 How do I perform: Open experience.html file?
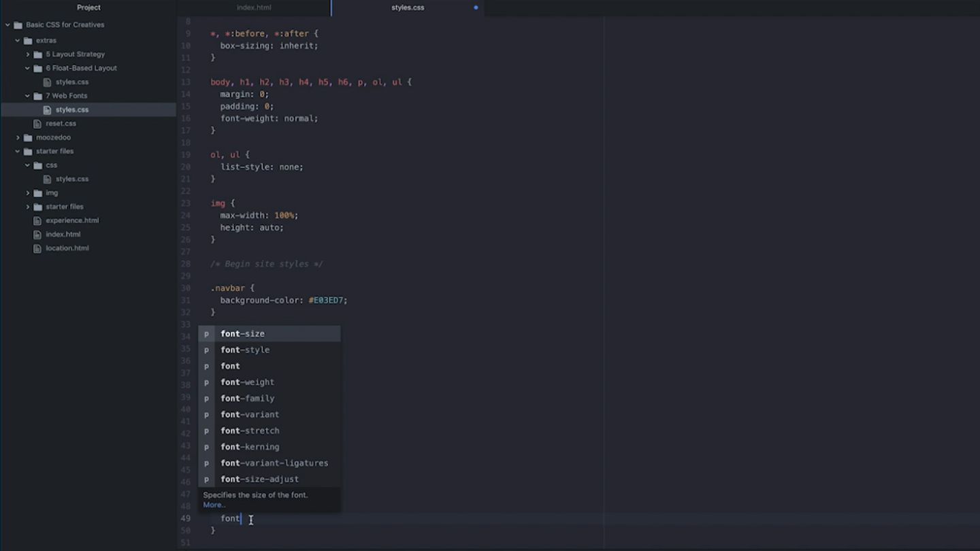coord(72,220)
